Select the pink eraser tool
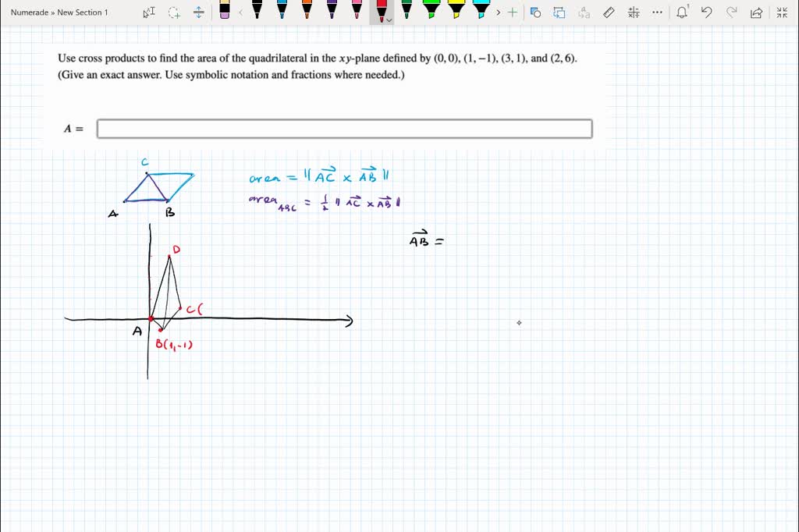The width and height of the screenshot is (799, 532). click(224, 12)
